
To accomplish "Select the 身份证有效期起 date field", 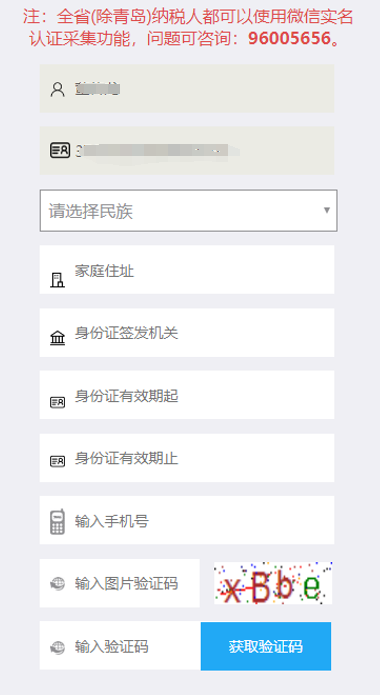I will [187, 395].
